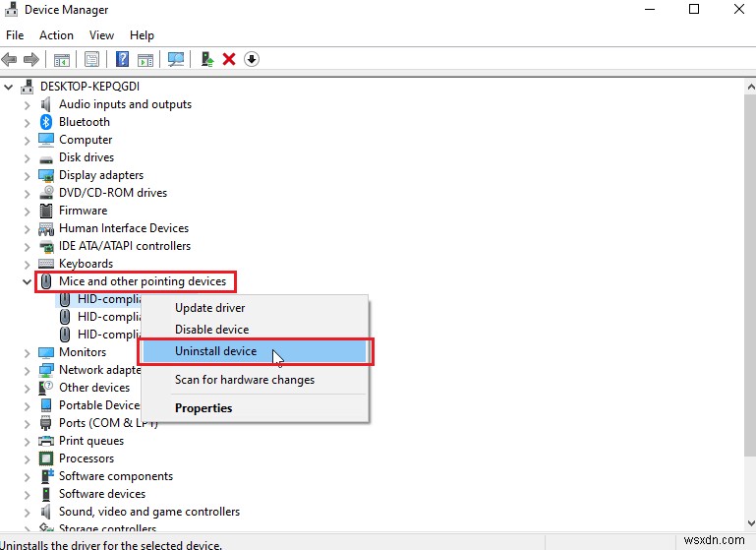Select the Mice and other pointing devices row

click(143, 281)
